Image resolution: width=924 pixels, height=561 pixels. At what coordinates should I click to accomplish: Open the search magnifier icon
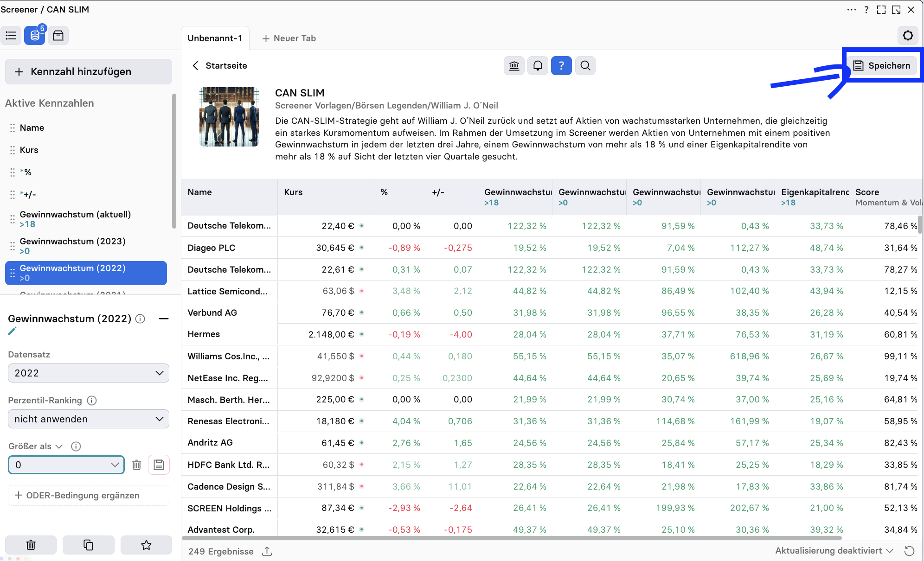[585, 66]
